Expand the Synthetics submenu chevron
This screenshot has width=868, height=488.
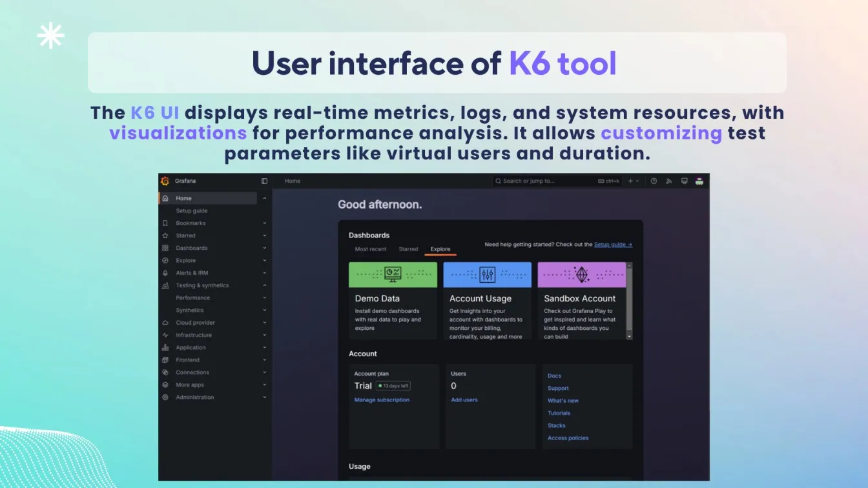[265, 310]
